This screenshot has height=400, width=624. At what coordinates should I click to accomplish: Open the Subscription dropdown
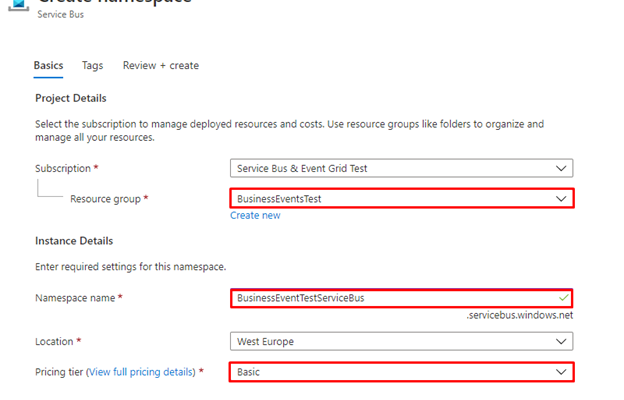401,168
